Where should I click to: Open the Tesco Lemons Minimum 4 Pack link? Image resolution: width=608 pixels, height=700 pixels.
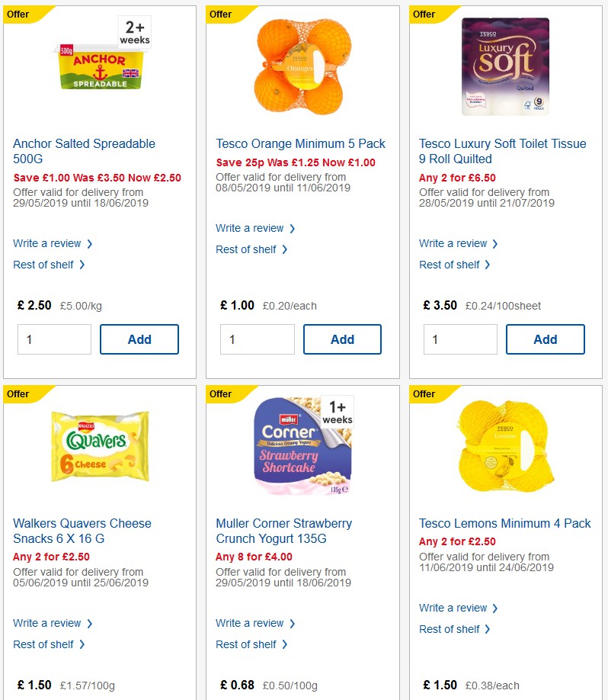[504, 524]
